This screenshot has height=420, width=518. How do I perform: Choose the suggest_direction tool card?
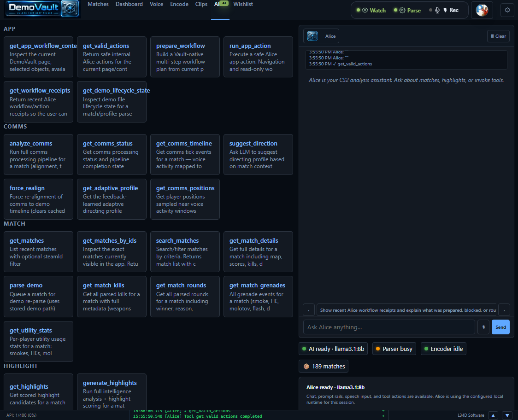click(x=259, y=155)
